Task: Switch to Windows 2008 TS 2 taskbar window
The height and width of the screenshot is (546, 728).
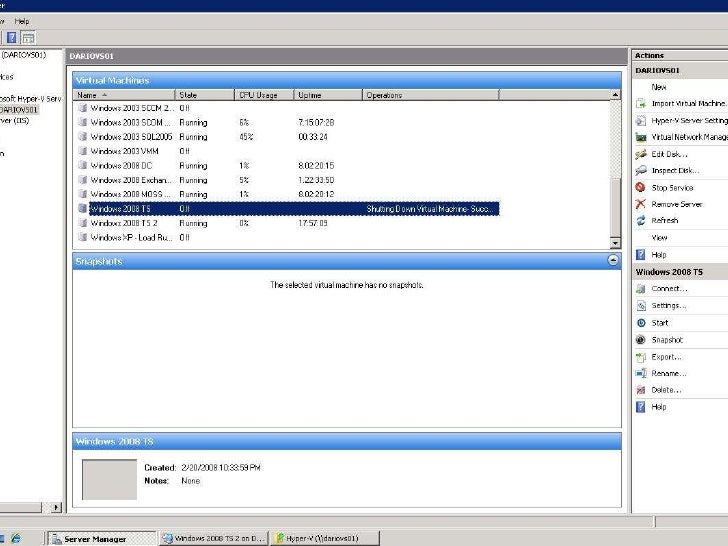Action: click(x=214, y=539)
